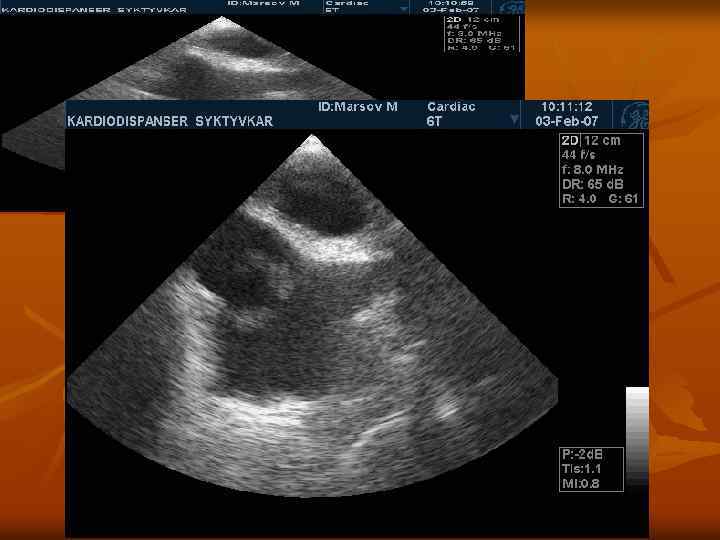Click the 'R: 4.0' reject value
Viewport: 720px width, 540px height.
tap(579, 199)
